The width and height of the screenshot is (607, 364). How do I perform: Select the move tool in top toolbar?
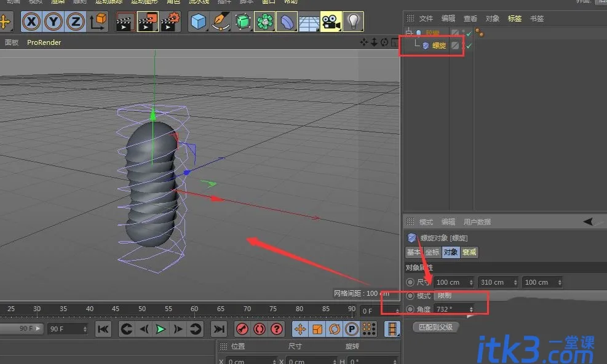[x=6, y=22]
